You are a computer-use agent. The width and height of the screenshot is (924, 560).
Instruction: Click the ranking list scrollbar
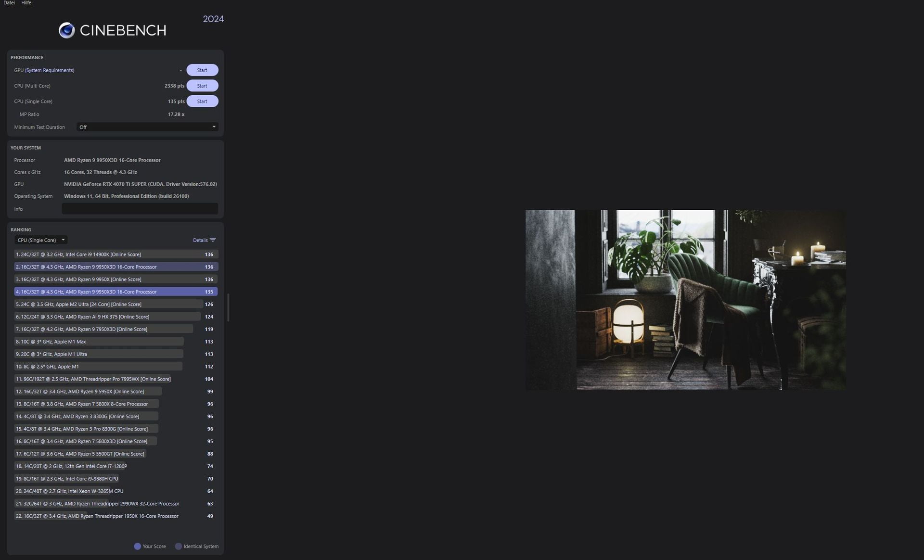[x=228, y=307]
